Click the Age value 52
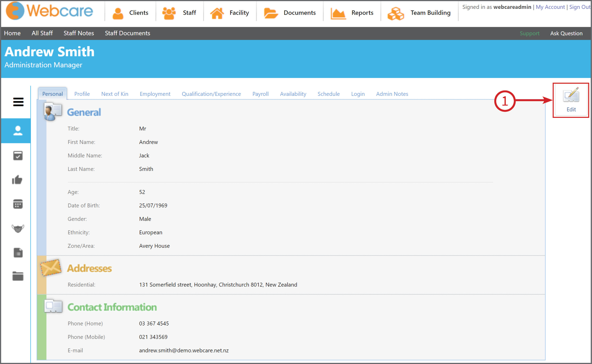This screenshot has height=364, width=592. tap(142, 192)
